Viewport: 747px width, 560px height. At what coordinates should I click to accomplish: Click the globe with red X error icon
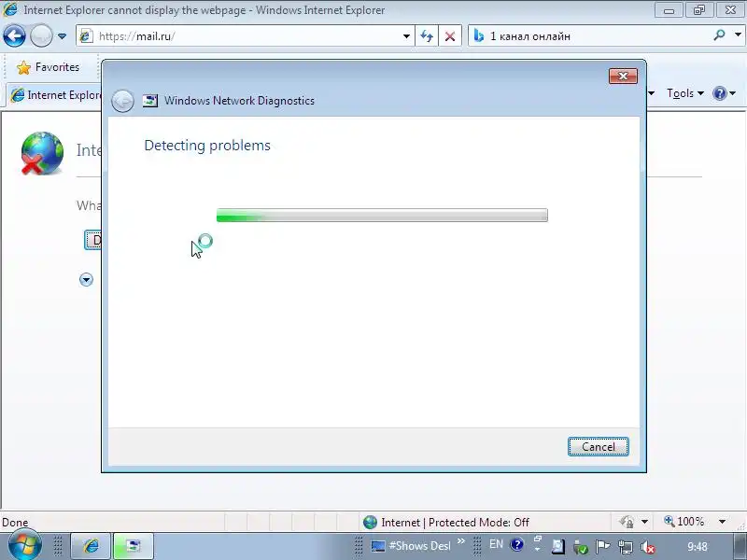[x=41, y=153]
